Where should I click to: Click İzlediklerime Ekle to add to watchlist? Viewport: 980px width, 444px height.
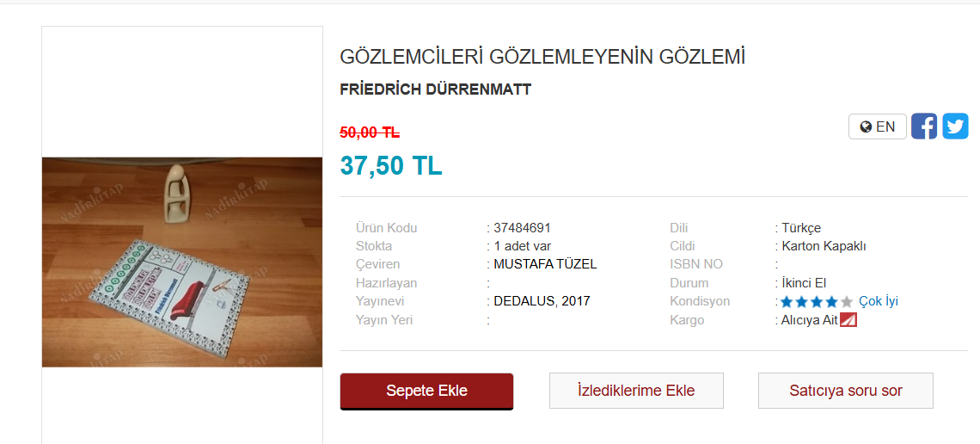point(636,391)
